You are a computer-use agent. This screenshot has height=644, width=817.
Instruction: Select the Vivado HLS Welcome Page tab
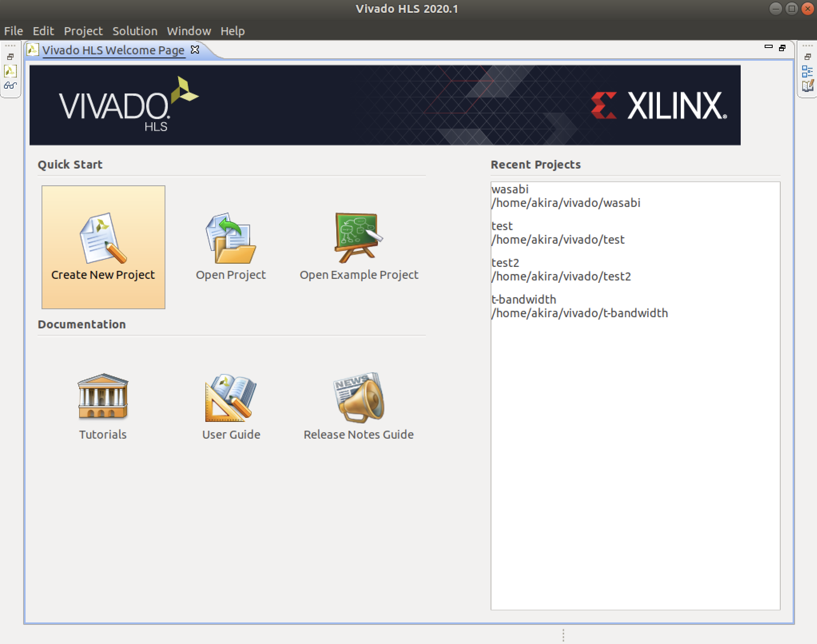[x=113, y=50]
